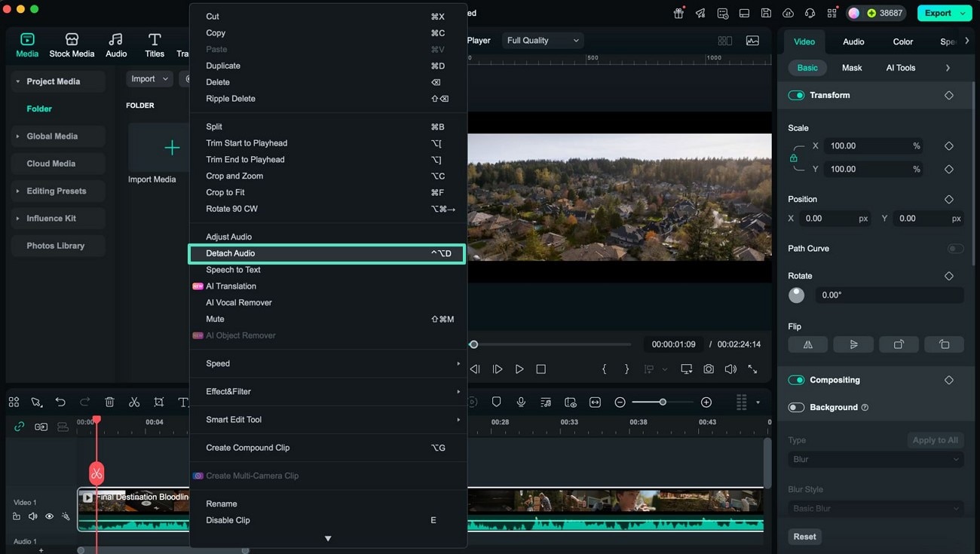The height and width of the screenshot is (554, 980).
Task: Open the Effect&Filter submenu
Action: click(328, 391)
